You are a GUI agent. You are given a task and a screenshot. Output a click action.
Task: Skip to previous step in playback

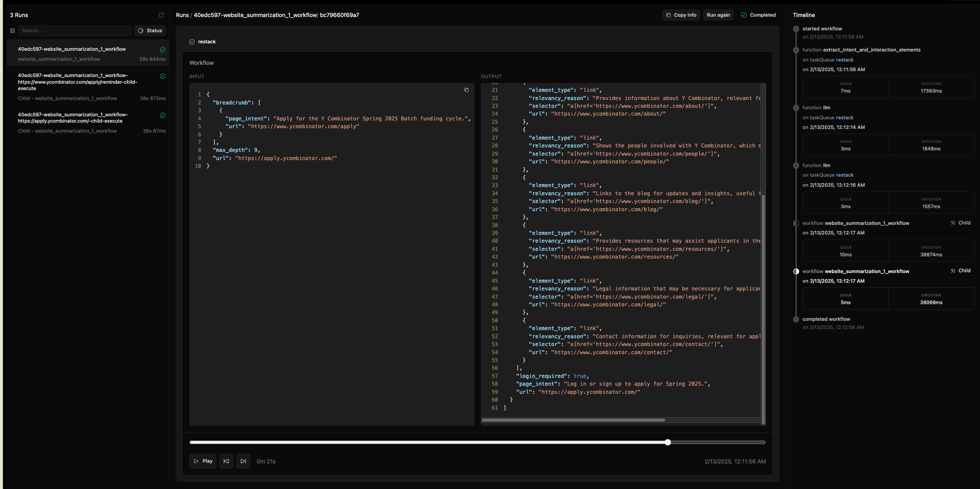tap(226, 461)
